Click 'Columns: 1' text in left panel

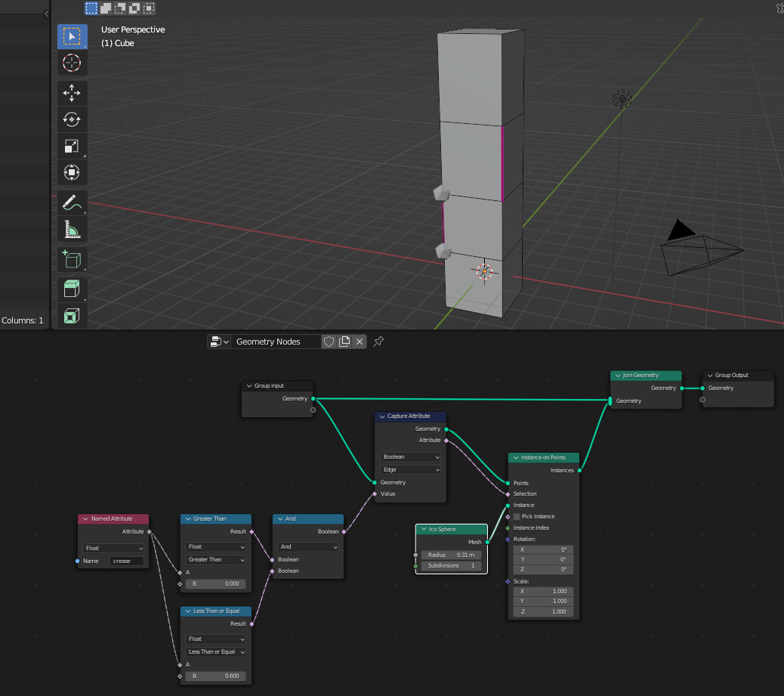tap(23, 320)
